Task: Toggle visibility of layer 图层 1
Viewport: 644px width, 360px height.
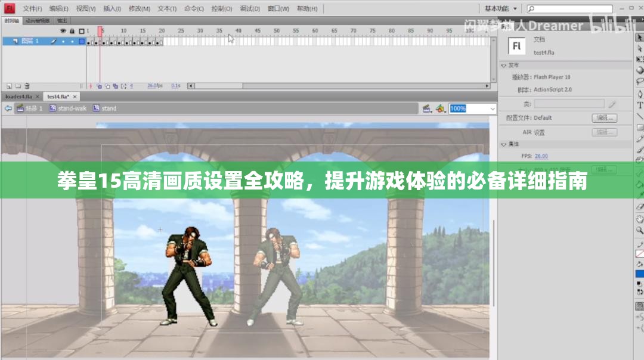Action: pos(63,42)
